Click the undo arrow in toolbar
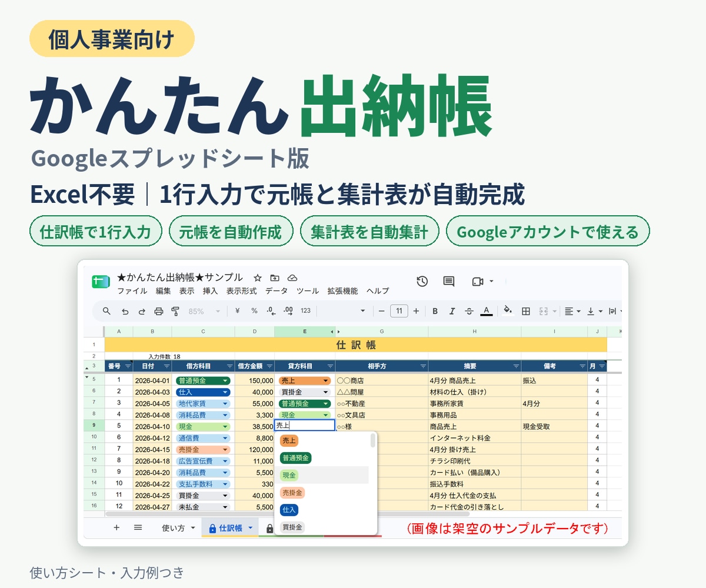Image resolution: width=706 pixels, height=588 pixels. [x=125, y=311]
